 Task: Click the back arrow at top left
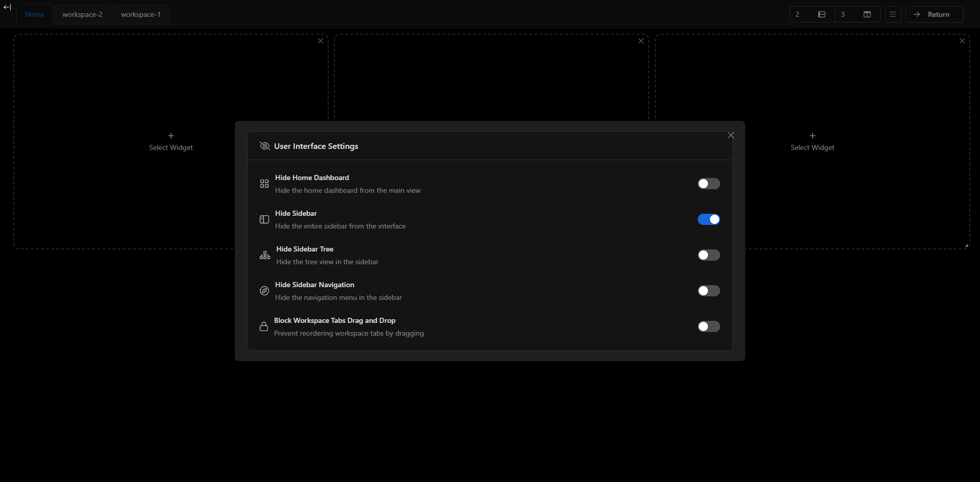(8, 7)
